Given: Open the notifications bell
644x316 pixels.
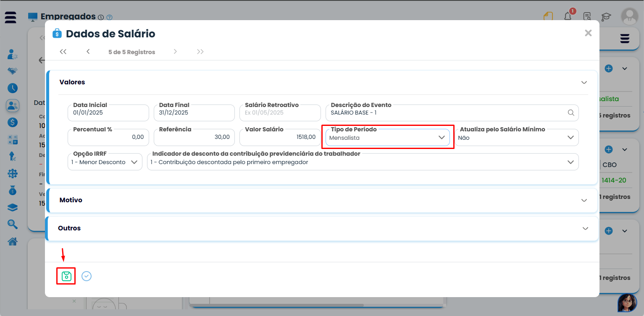Looking at the screenshot, I should (568, 16).
